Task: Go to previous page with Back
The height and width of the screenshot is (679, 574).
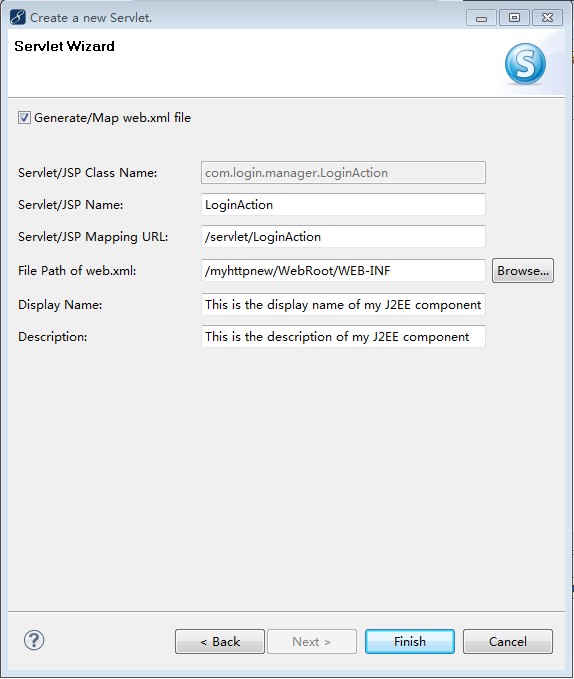Action: 220,641
